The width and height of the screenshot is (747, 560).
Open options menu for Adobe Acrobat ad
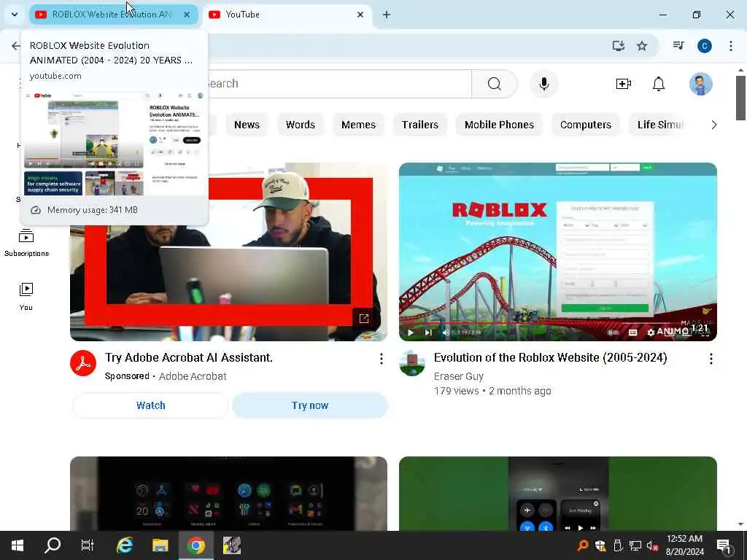tap(381, 359)
